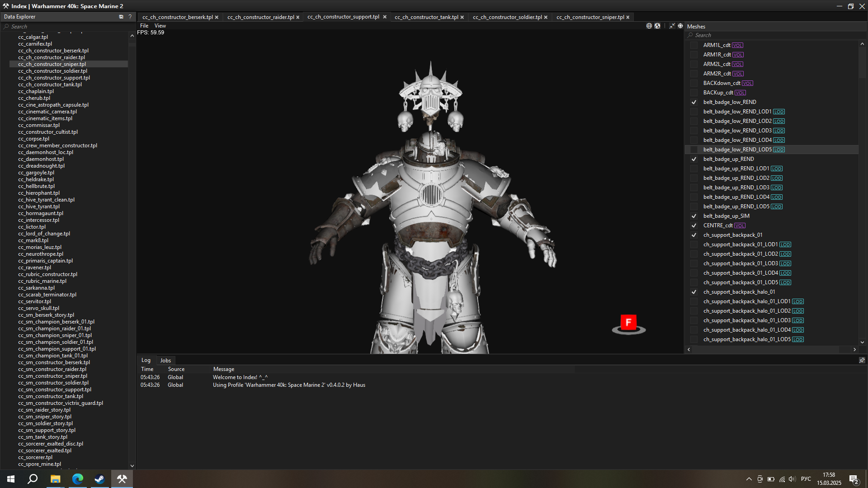
Task: Click the network icon in system tray
Action: pos(782,479)
